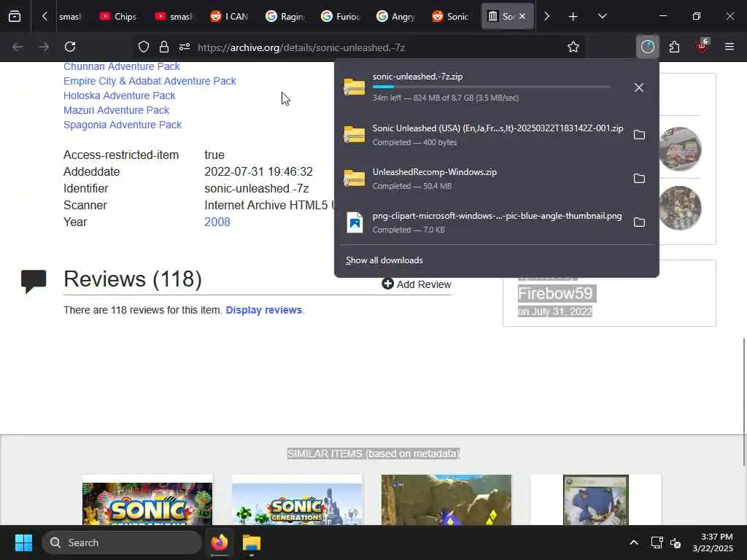Go back one page

tap(18, 47)
